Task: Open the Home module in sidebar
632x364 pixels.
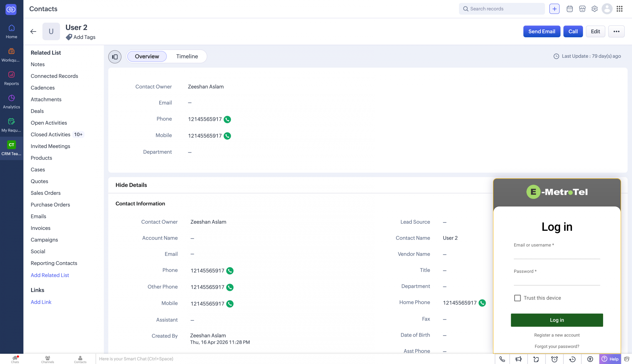Action: pos(12,32)
